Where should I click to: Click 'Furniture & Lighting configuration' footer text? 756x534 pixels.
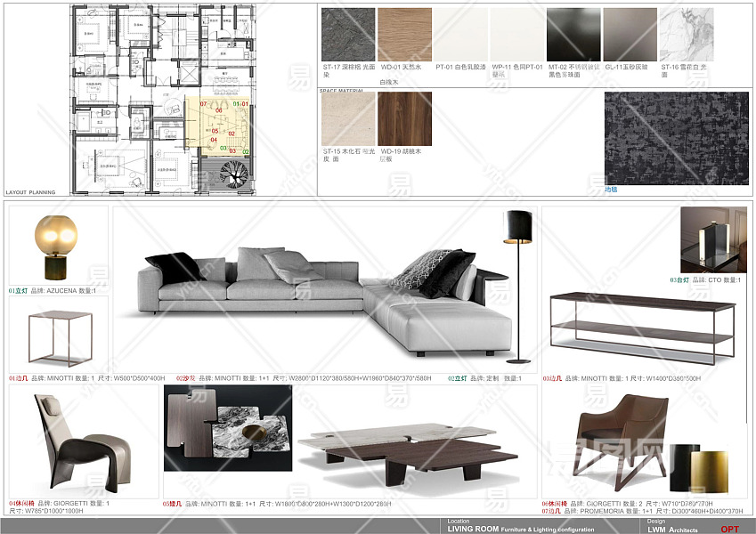coord(548,530)
